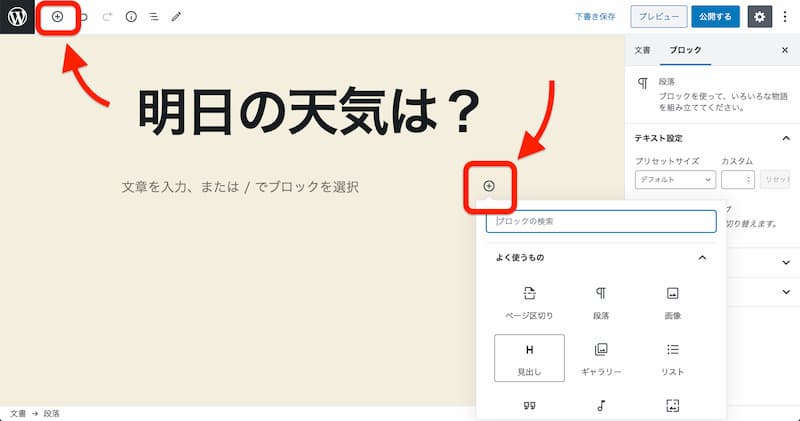Close the settings sidebar with X
Viewport: 800px width, 421px height.
coord(785,50)
